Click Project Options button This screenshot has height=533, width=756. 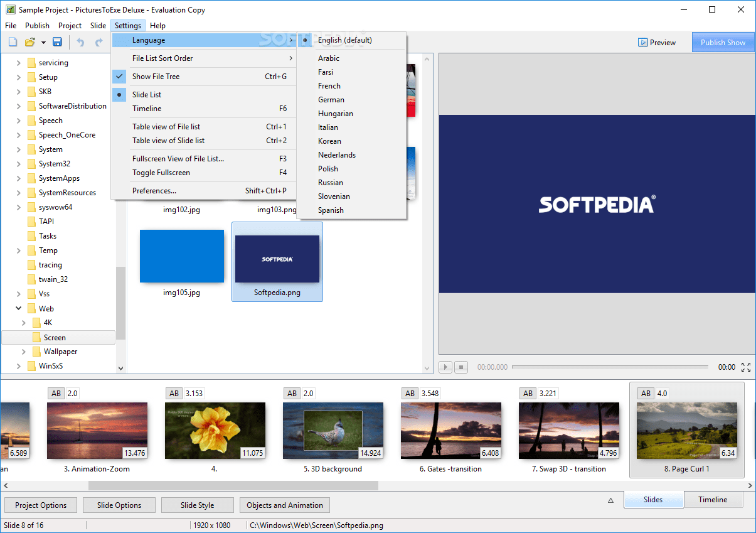[x=41, y=505]
